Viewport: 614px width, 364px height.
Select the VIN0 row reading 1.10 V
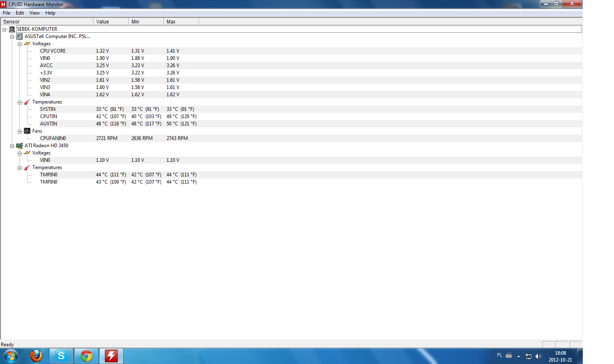310,160
